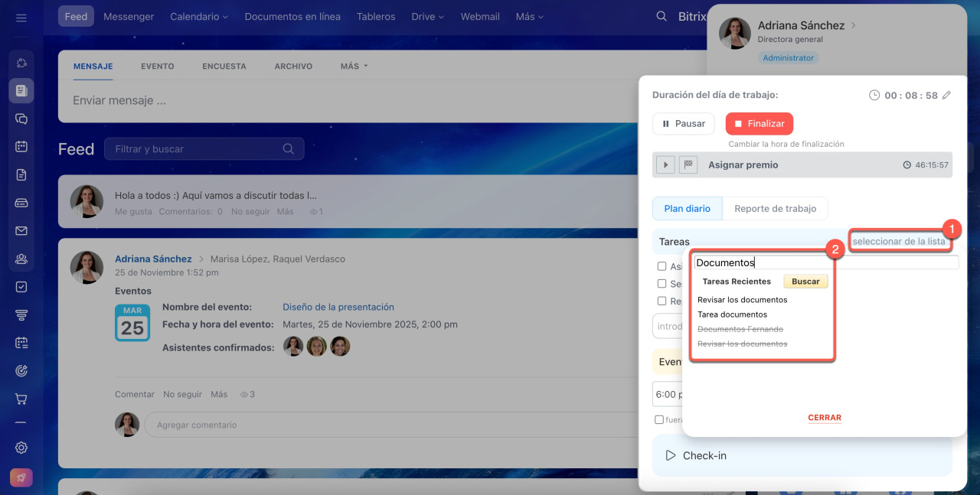Start the Asignar premio task timer
The height and width of the screenshot is (495, 980).
665,164
